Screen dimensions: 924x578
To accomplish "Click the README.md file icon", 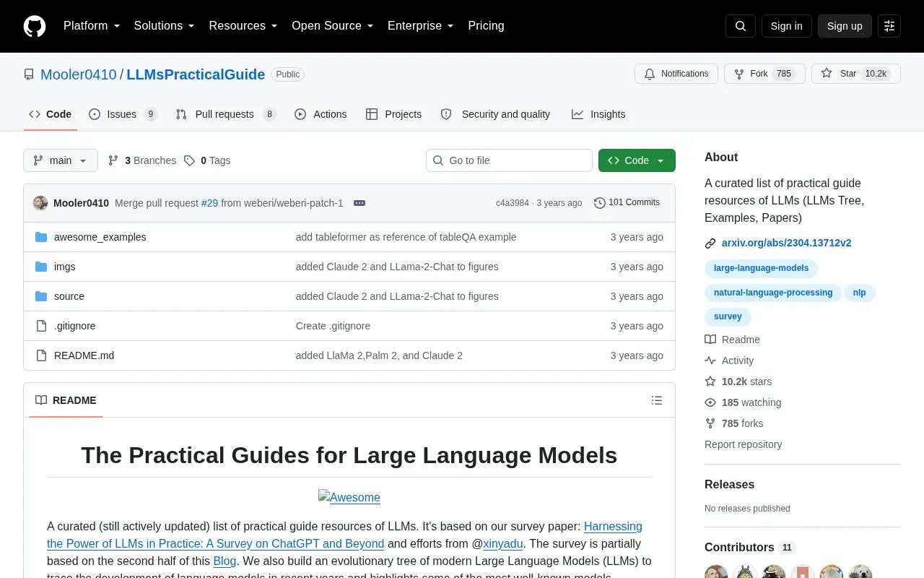I will click(41, 355).
